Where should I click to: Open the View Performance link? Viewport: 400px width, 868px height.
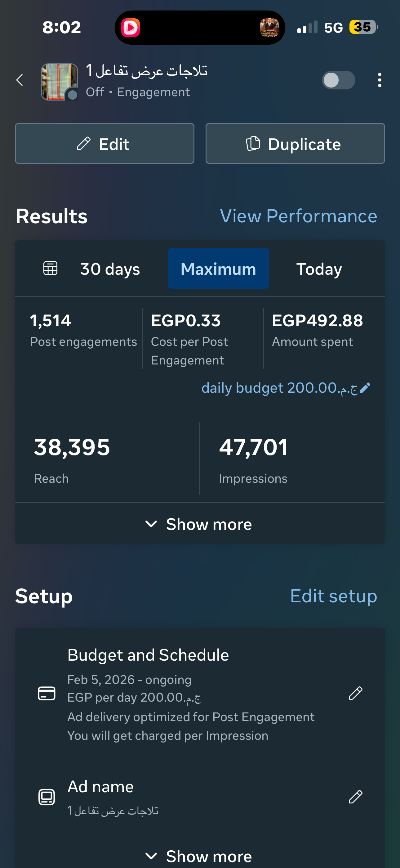click(298, 216)
